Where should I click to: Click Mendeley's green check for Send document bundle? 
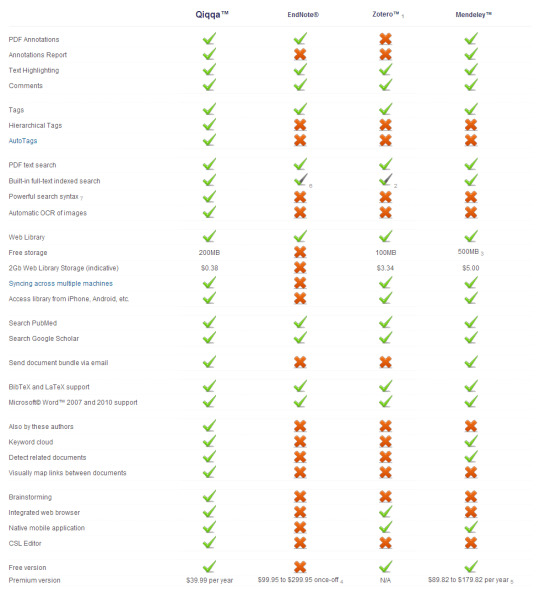click(x=471, y=362)
